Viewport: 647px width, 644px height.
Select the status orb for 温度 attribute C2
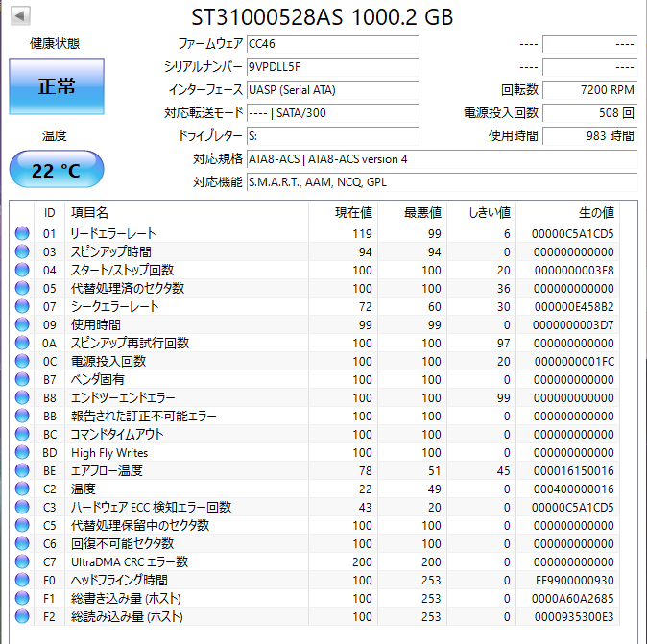pos(22,489)
